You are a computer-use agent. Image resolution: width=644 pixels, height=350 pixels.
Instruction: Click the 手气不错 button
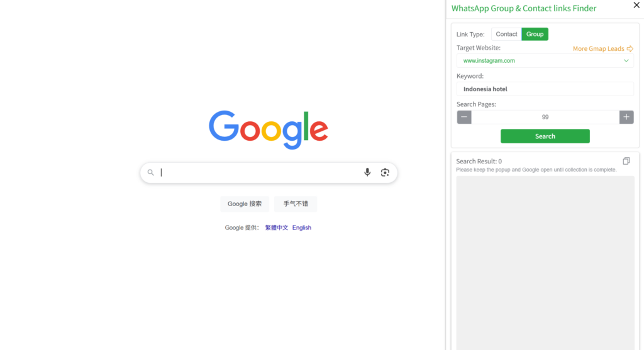(296, 204)
